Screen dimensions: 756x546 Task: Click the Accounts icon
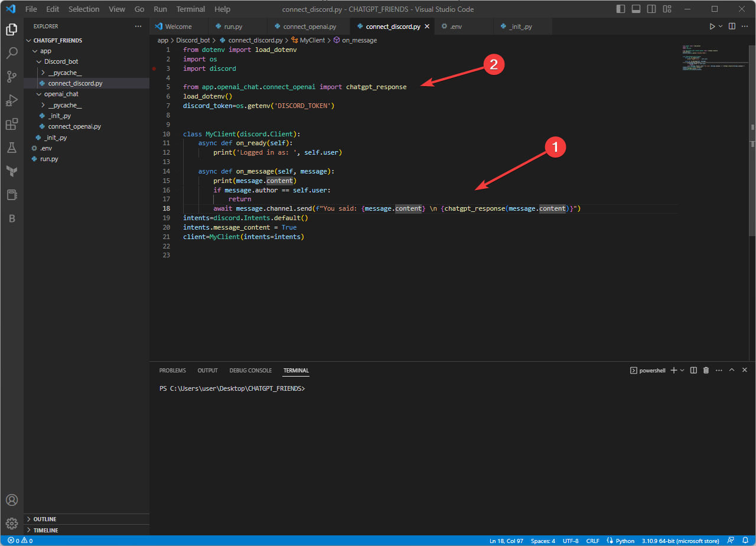tap(11, 500)
